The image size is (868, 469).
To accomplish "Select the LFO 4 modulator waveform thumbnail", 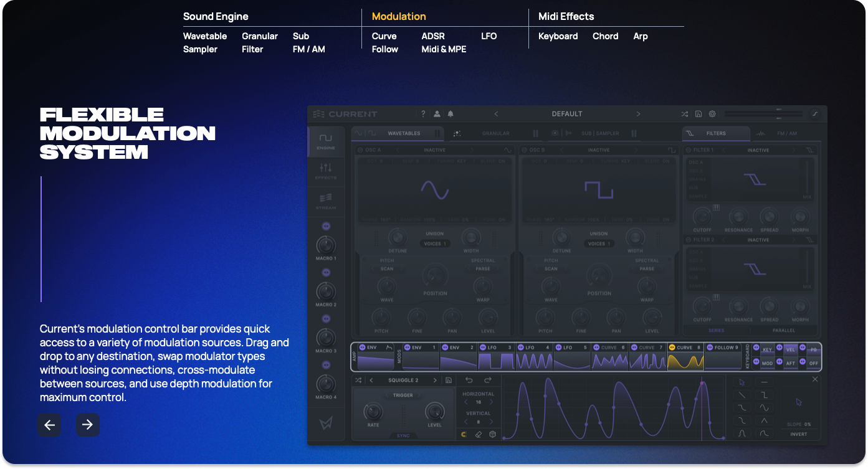I will 534,361.
